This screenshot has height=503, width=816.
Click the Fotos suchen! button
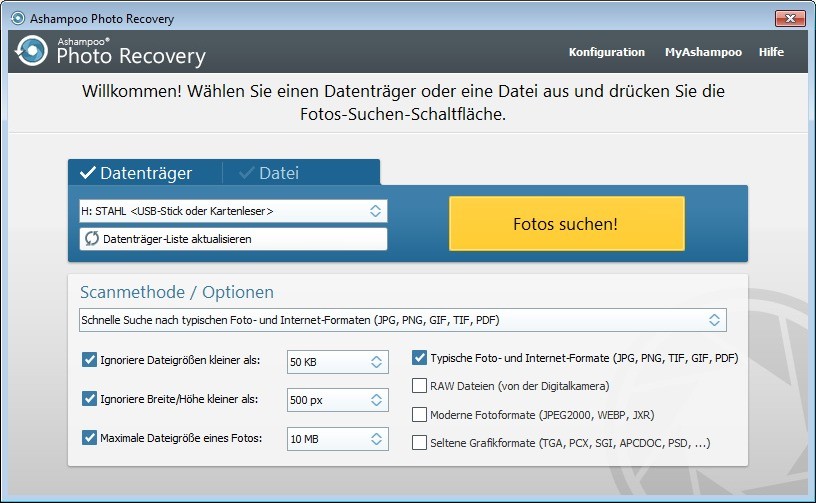566,224
